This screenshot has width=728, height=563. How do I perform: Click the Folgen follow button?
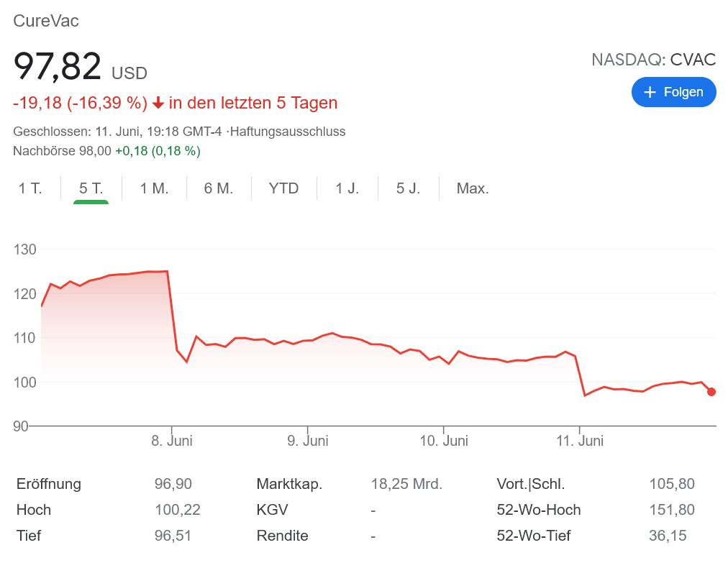[x=673, y=92]
